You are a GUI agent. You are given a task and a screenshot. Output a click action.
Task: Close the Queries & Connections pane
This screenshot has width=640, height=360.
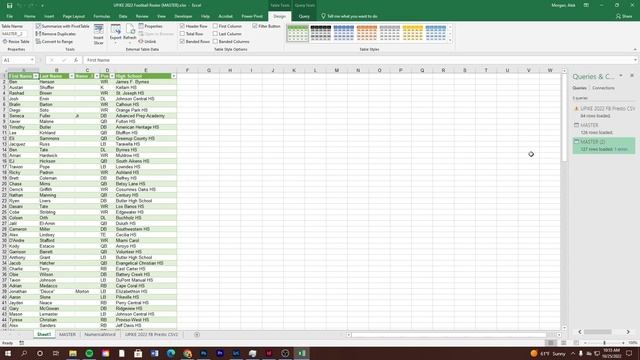pos(632,76)
